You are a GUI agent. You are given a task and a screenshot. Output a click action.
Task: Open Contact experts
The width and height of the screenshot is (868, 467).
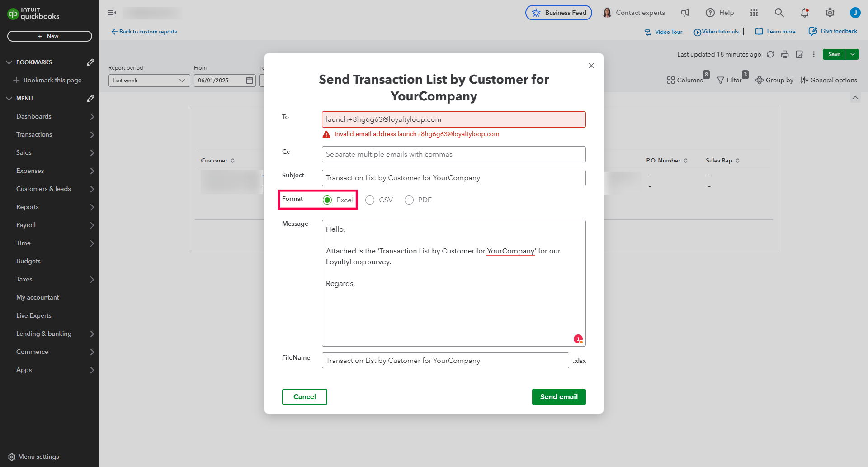tap(634, 13)
